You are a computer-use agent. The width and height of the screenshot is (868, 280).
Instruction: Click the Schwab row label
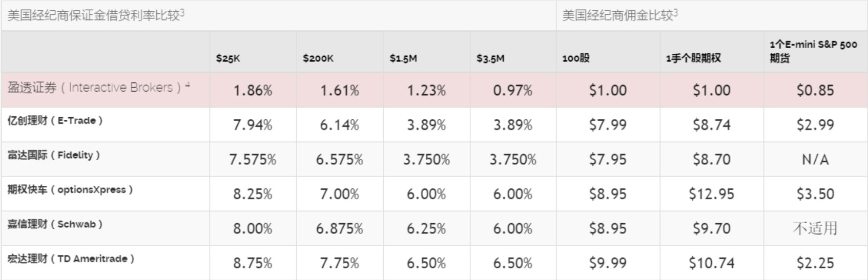[x=55, y=224]
